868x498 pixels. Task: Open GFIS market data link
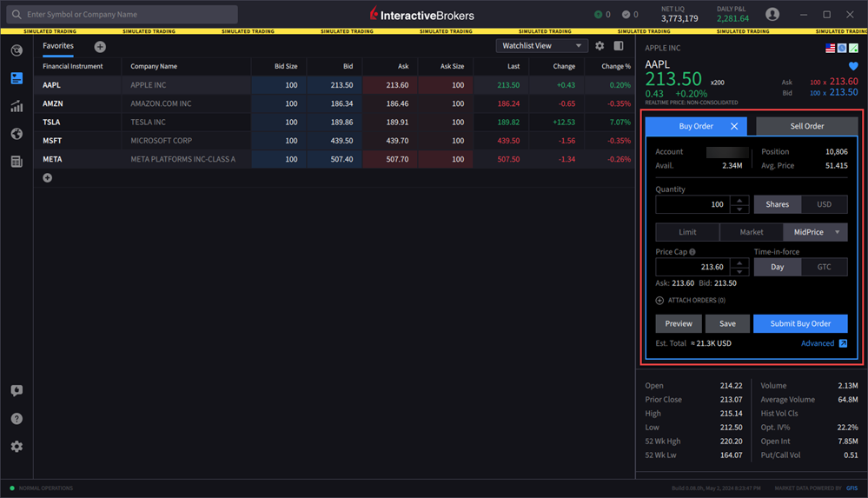852,488
